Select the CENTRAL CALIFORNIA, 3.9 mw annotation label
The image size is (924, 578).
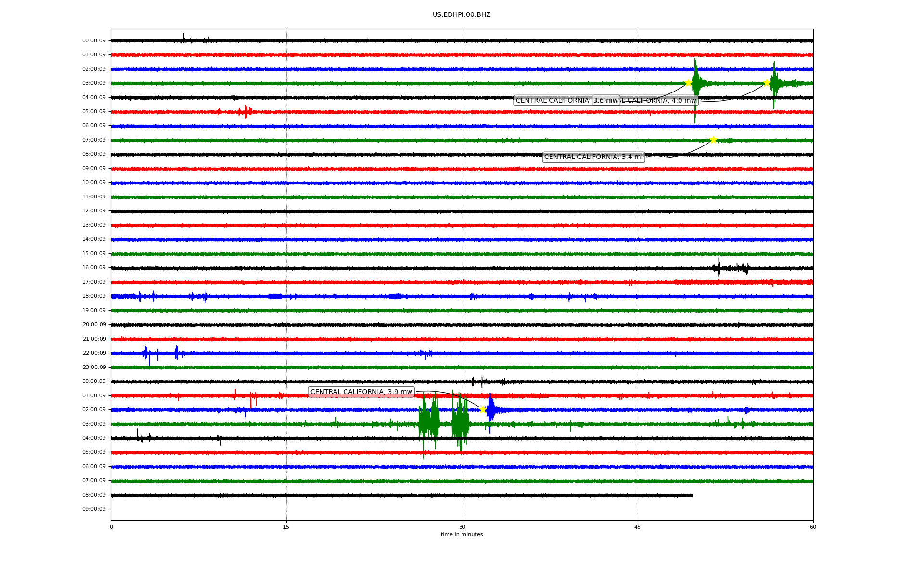[x=361, y=392]
